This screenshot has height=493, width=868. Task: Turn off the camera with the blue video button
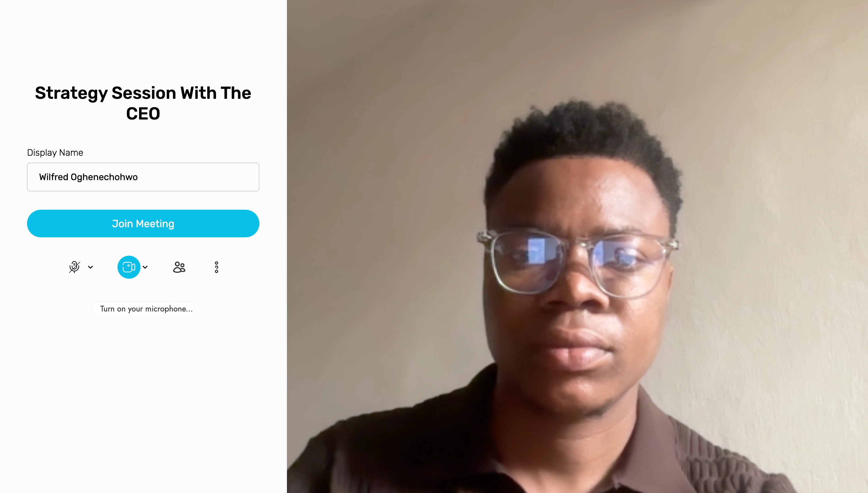click(129, 267)
